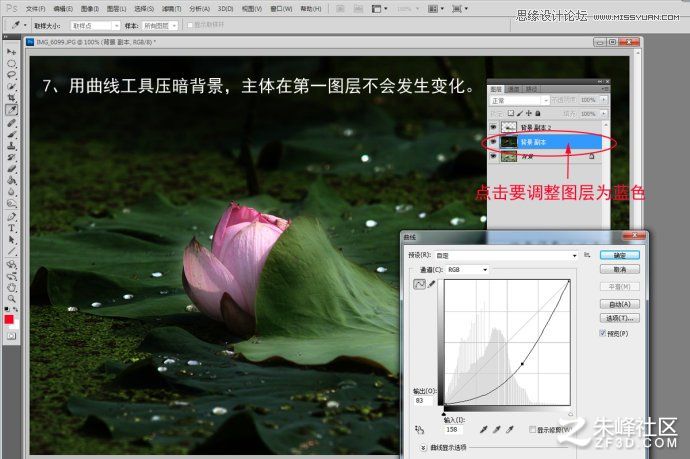The width and height of the screenshot is (690, 459).
Task: Toggle lock position in Layers panel
Action: tap(529, 114)
